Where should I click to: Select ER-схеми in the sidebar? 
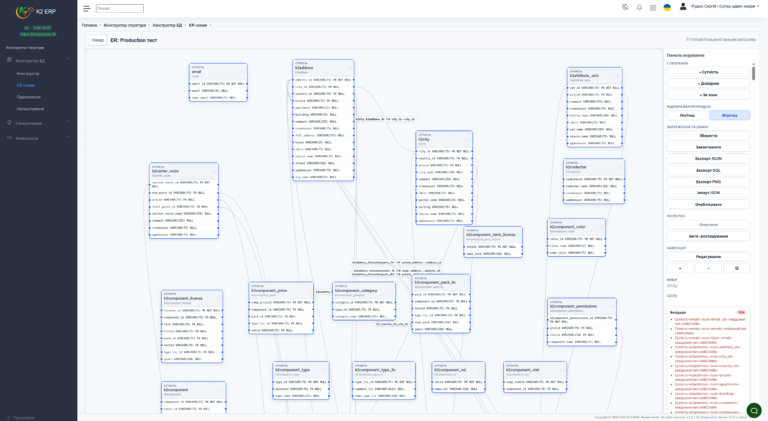[25, 85]
